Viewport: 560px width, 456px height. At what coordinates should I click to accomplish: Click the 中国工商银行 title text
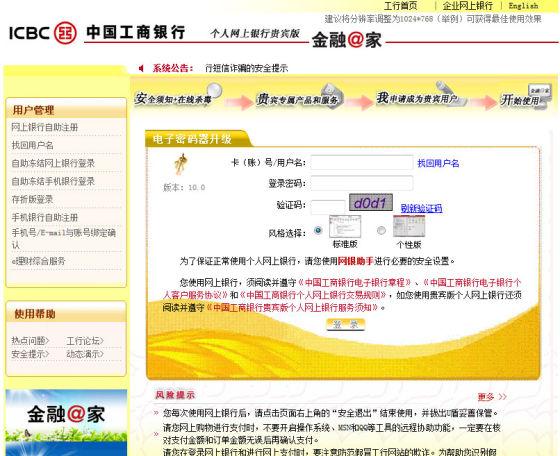tap(136, 32)
